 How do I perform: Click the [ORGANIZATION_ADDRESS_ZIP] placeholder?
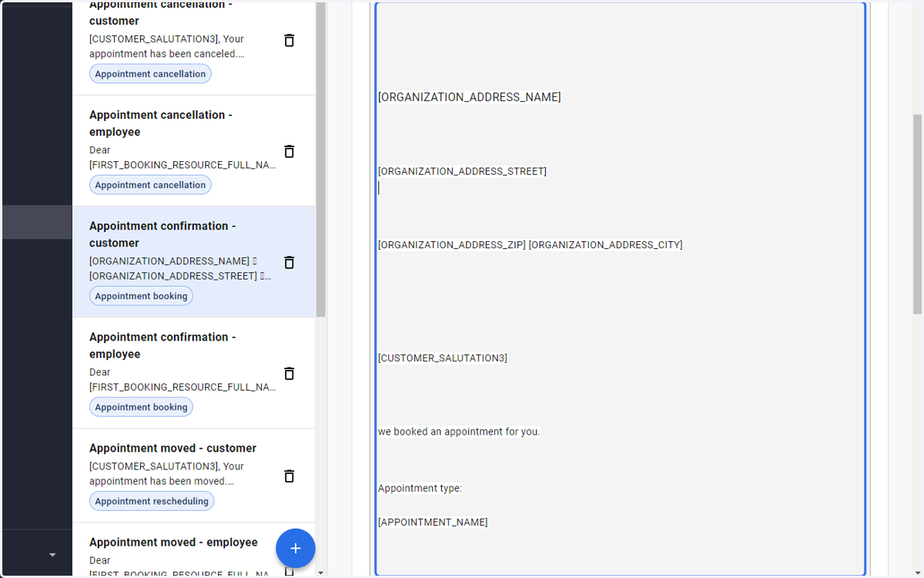click(452, 245)
